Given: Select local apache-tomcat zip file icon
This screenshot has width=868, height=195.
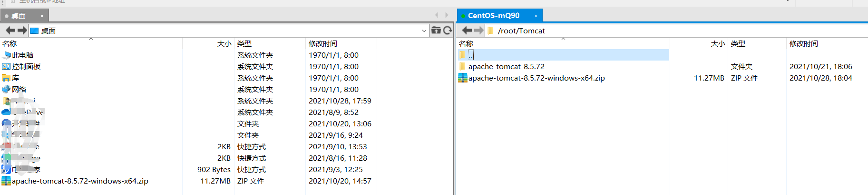Looking at the screenshot, I should pyautogui.click(x=6, y=181).
